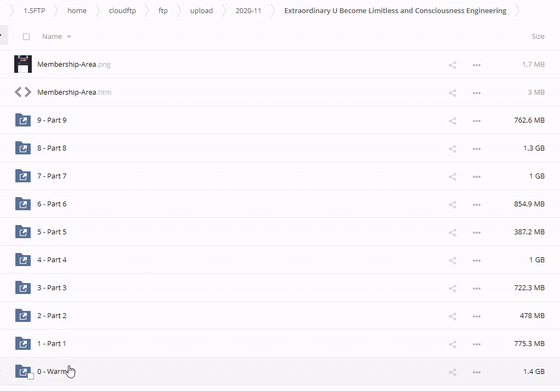Open the Name sort dropdown arrow
This screenshot has width=560, height=392.
(69, 37)
